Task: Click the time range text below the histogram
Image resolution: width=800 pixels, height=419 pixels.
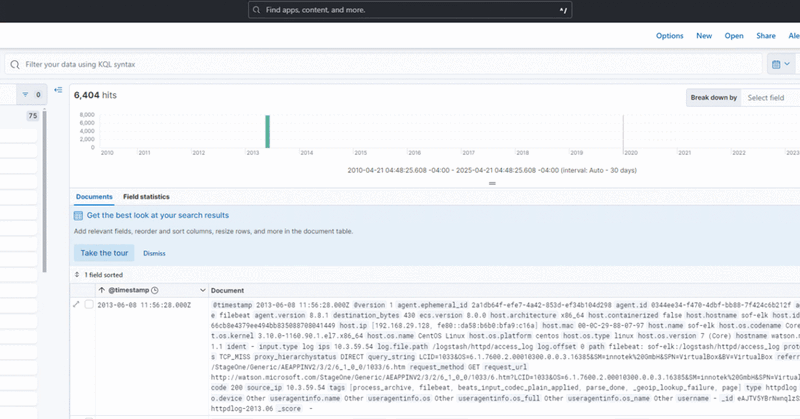Action: point(492,170)
